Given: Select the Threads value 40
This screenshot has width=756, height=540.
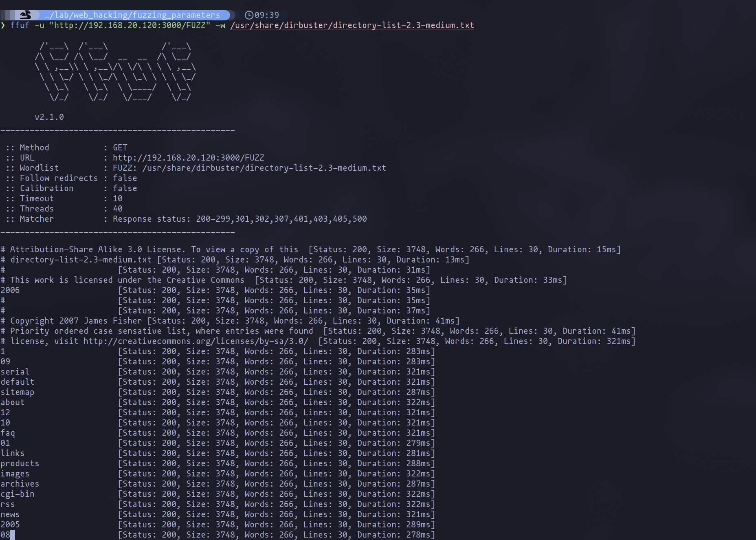Looking at the screenshot, I should [118, 209].
